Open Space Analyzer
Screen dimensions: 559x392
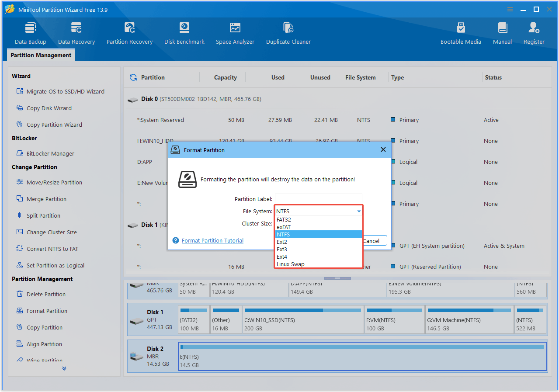pyautogui.click(x=235, y=34)
